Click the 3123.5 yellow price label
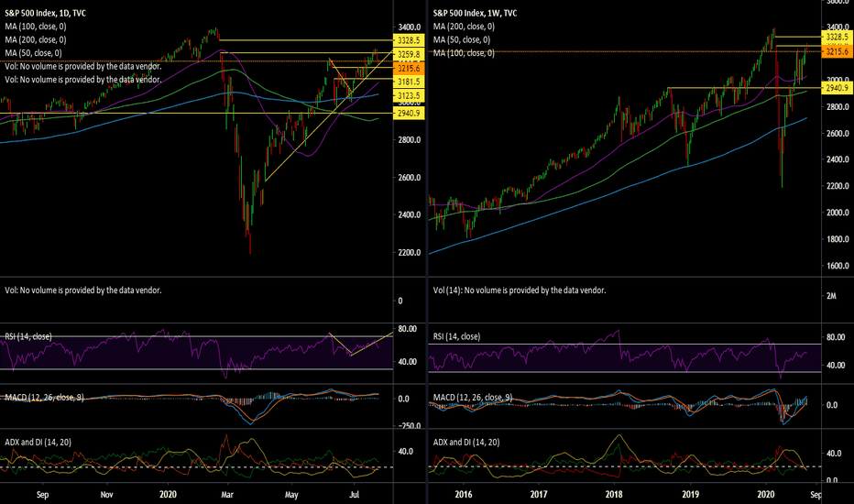 409,96
